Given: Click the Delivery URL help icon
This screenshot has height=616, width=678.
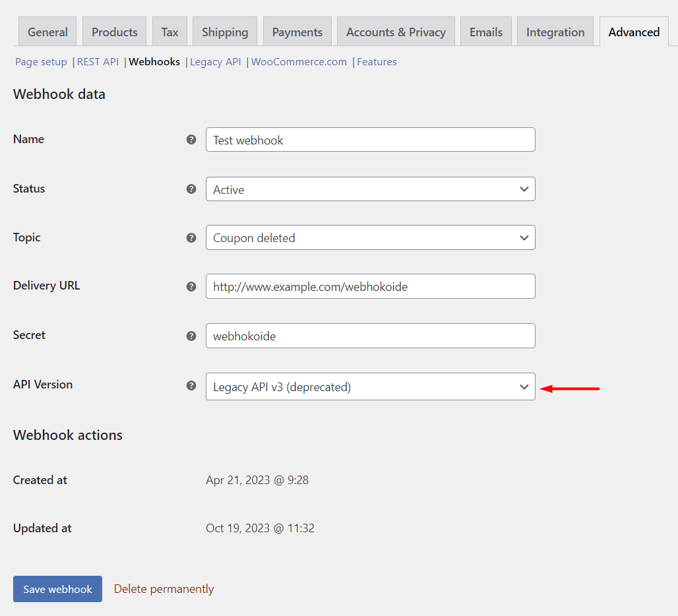Looking at the screenshot, I should click(x=191, y=286).
